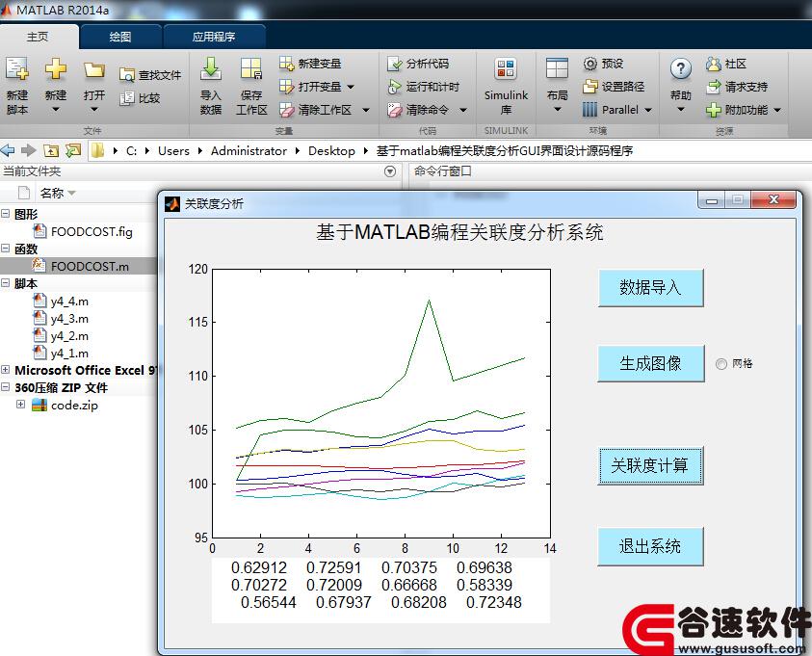The height and width of the screenshot is (656, 812).
Task: Click the browse for folder icon
Action: pyautogui.click(x=73, y=150)
